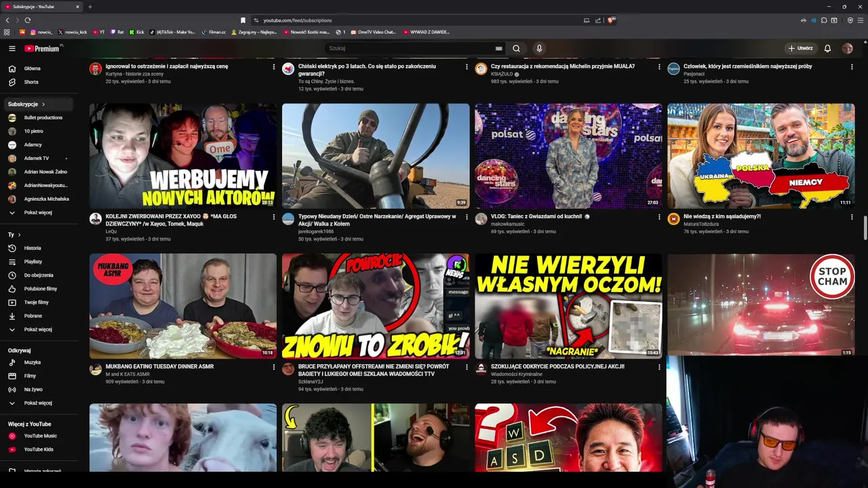This screenshot has width=868, height=488.
Task: Open the Rat Twitch bookmark
Action: [117, 32]
